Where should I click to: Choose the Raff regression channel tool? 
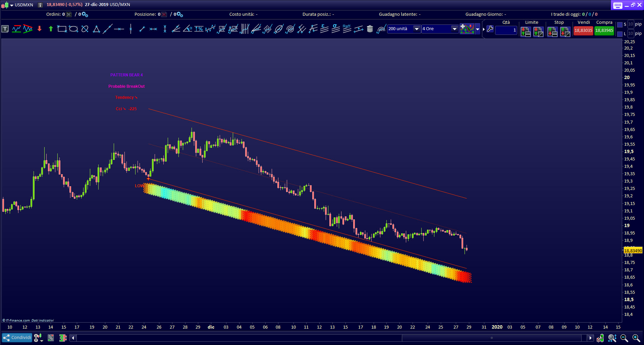point(347,29)
